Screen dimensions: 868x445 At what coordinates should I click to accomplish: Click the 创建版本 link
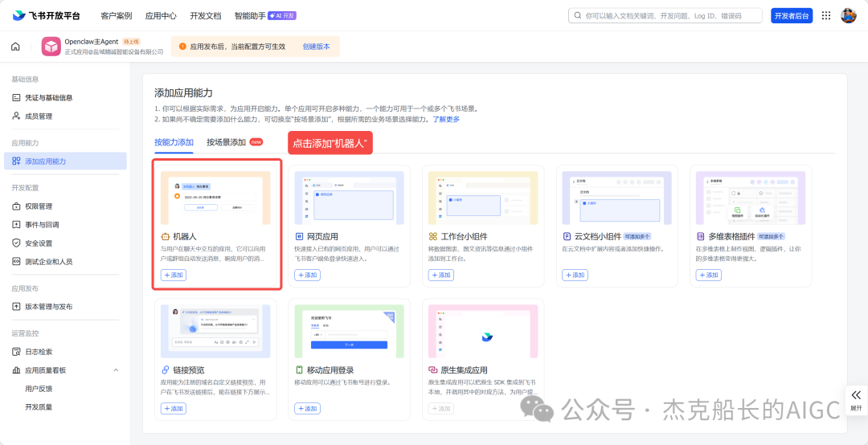click(x=316, y=47)
